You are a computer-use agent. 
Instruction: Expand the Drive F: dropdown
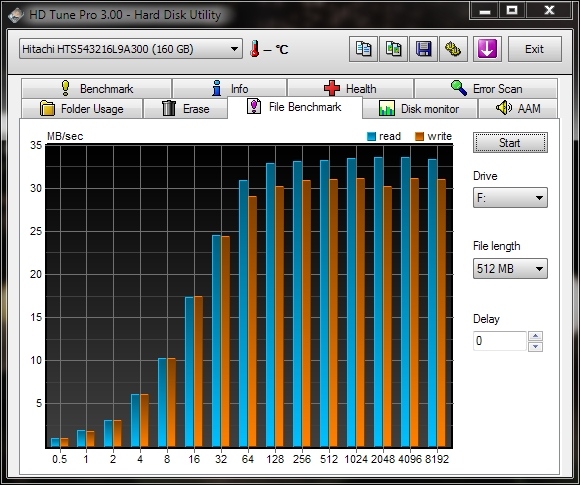pyautogui.click(x=510, y=198)
